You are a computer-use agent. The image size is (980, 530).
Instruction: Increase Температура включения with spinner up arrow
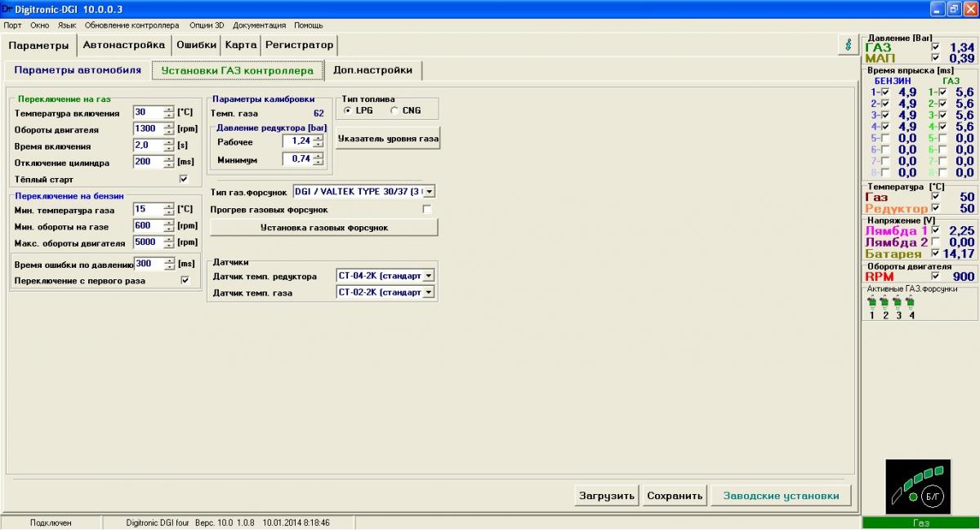169,109
